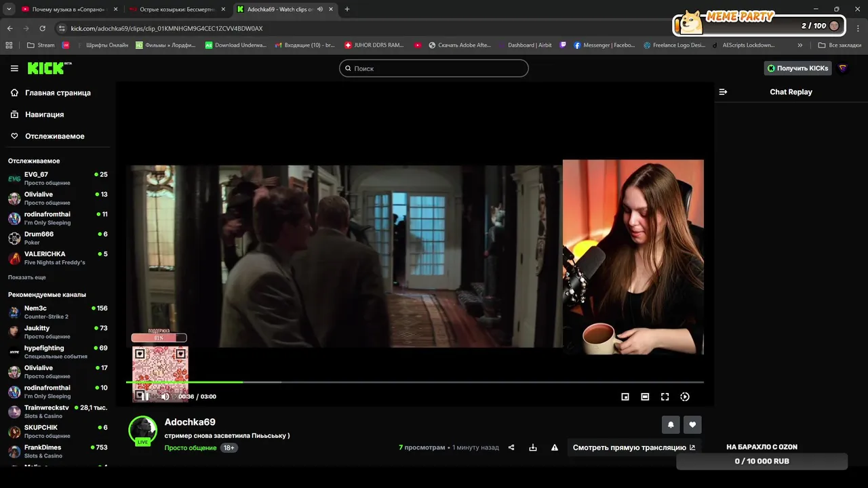Open Jaukitty recommended channel
Viewport: 868px width, 488px height.
coord(58,331)
